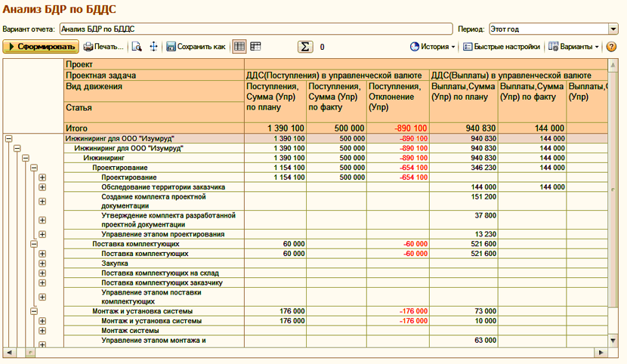
Task: Open the help question mark icon
Action: (x=611, y=47)
